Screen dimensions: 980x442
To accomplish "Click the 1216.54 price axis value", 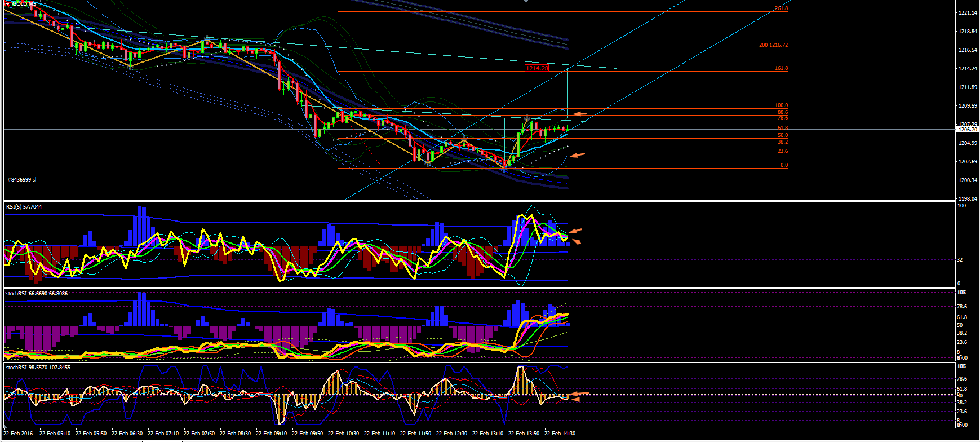I will [968, 50].
